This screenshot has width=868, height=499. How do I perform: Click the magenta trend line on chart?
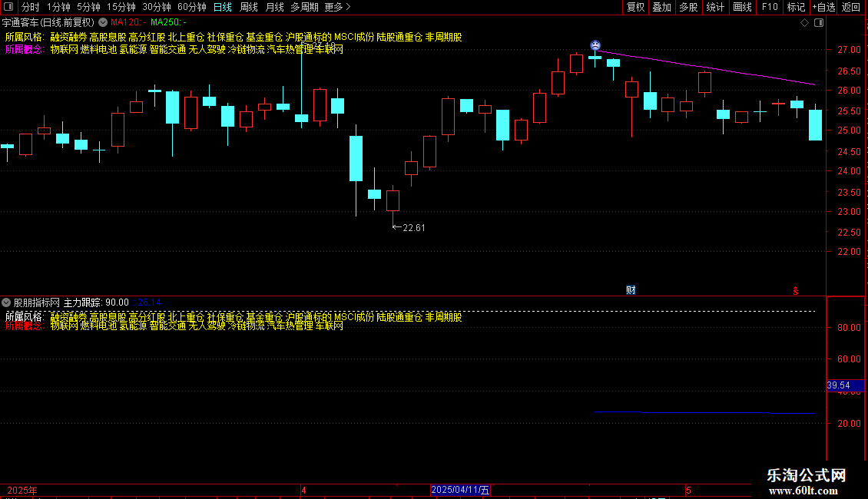coord(706,68)
